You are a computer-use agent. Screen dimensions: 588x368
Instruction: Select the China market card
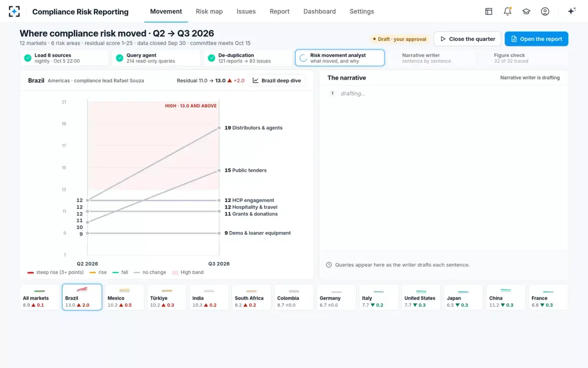coord(506,297)
